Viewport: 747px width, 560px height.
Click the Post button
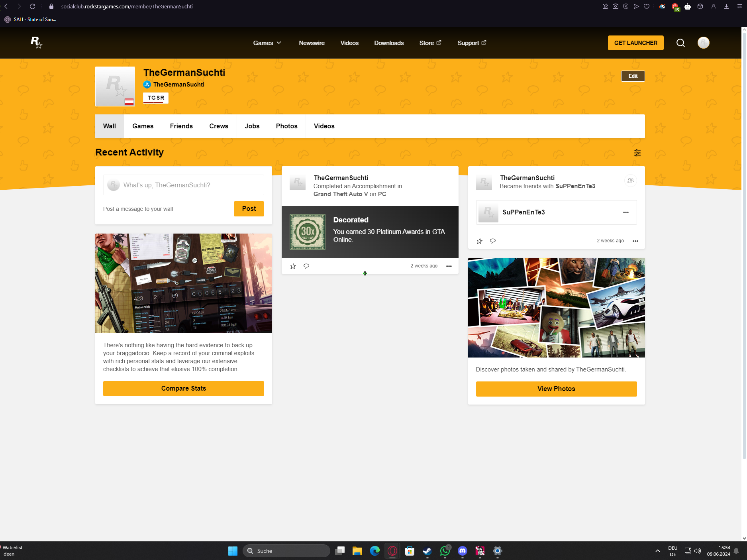(249, 208)
